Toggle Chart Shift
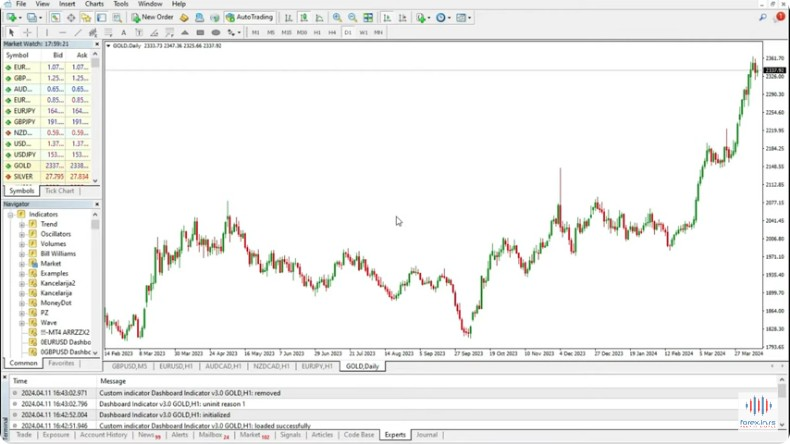The width and height of the screenshot is (790, 444). pyautogui.click(x=402, y=18)
